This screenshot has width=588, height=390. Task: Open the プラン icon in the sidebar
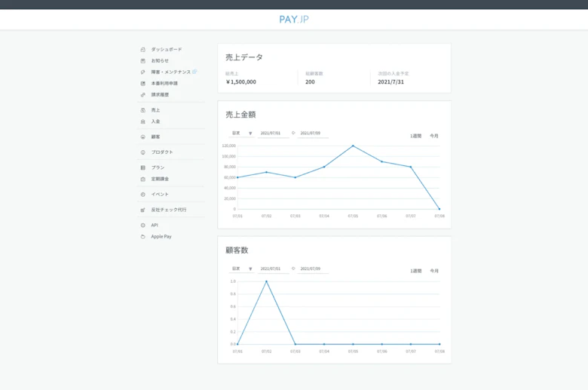coord(143,167)
